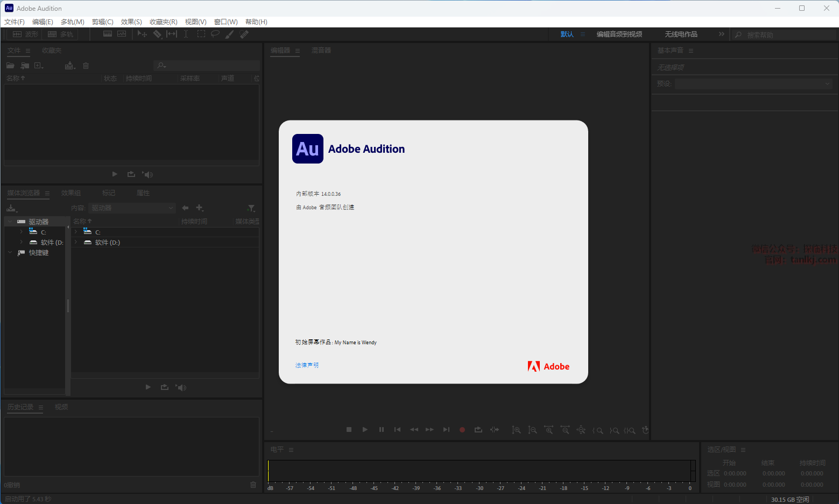
Task: Select the Paintbrush selection tool
Action: [230, 34]
